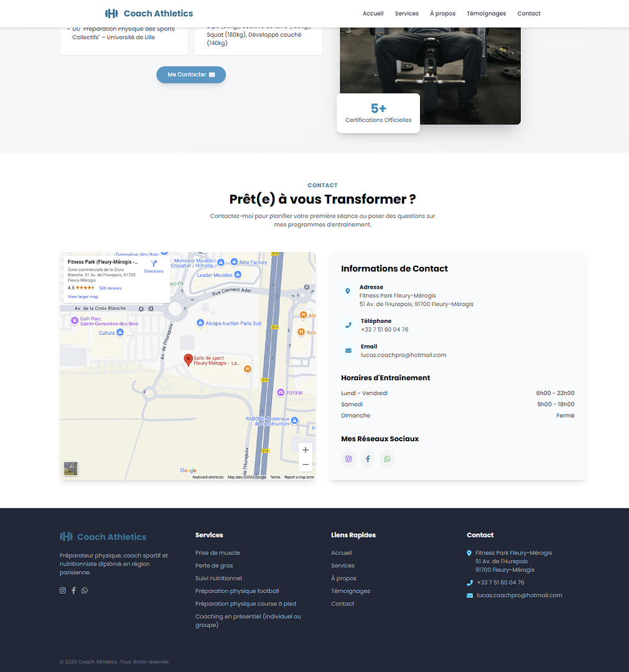The height and width of the screenshot is (672, 629).
Task: Click RABONI Matériaux map marker
Action: (x=294, y=421)
